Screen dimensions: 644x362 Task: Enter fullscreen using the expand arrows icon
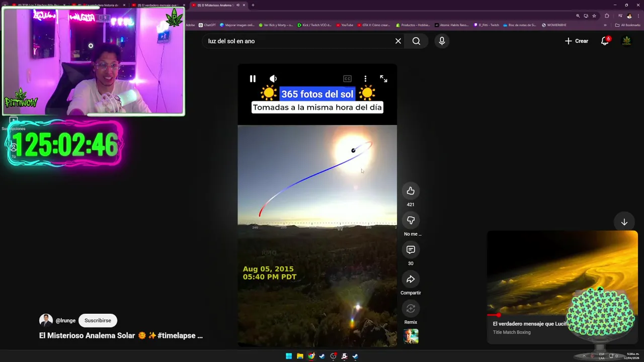[383, 78]
